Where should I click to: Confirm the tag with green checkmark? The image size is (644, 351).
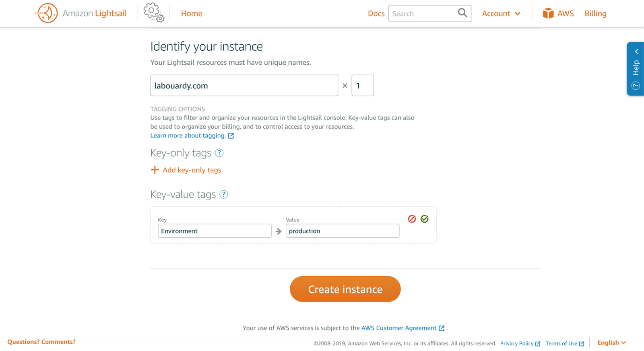point(425,219)
